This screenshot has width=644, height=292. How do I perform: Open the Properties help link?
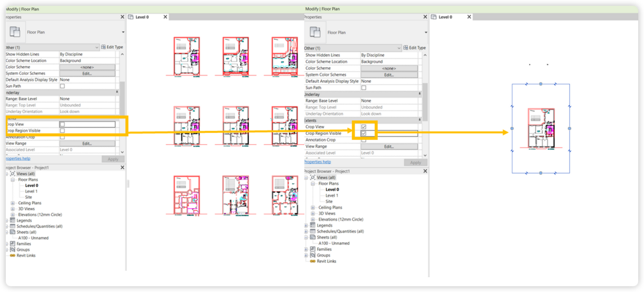pos(17,159)
